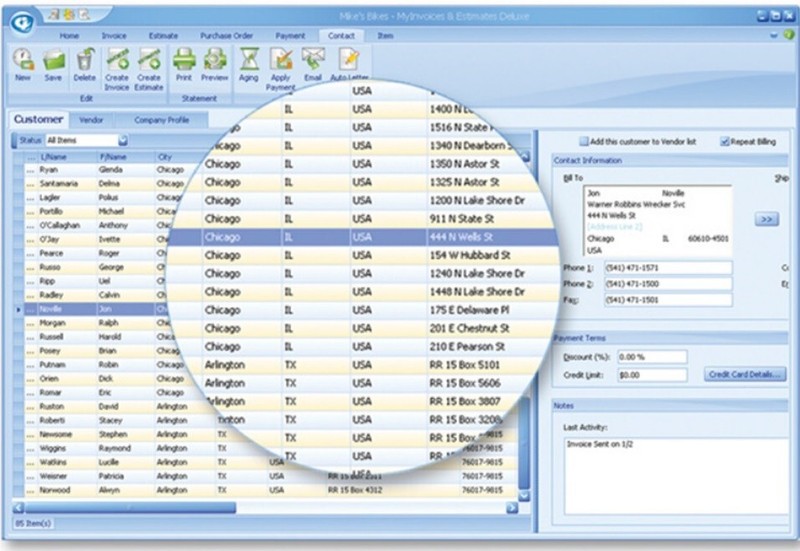This screenshot has height=551, width=800.
Task: Open the round application menu orb
Action: [21, 23]
